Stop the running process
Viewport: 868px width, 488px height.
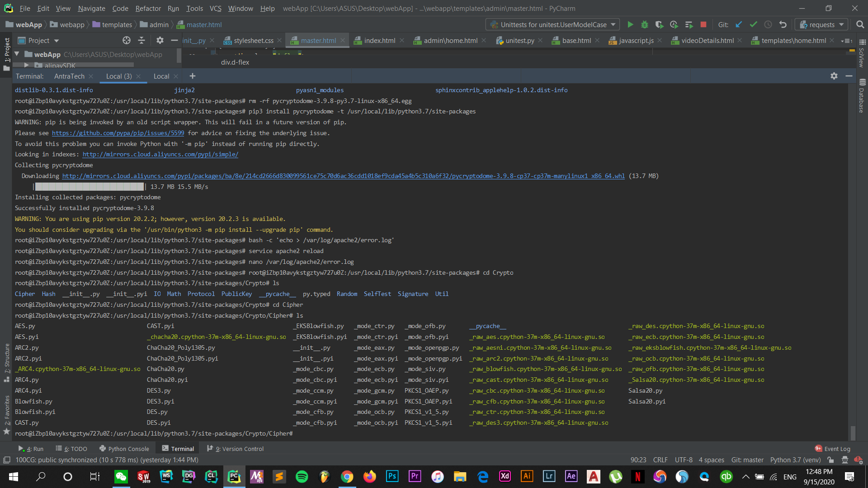tap(703, 24)
